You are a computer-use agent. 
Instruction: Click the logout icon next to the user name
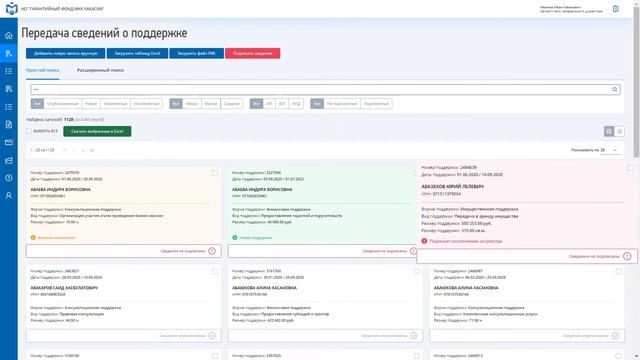pyautogui.click(x=616, y=9)
